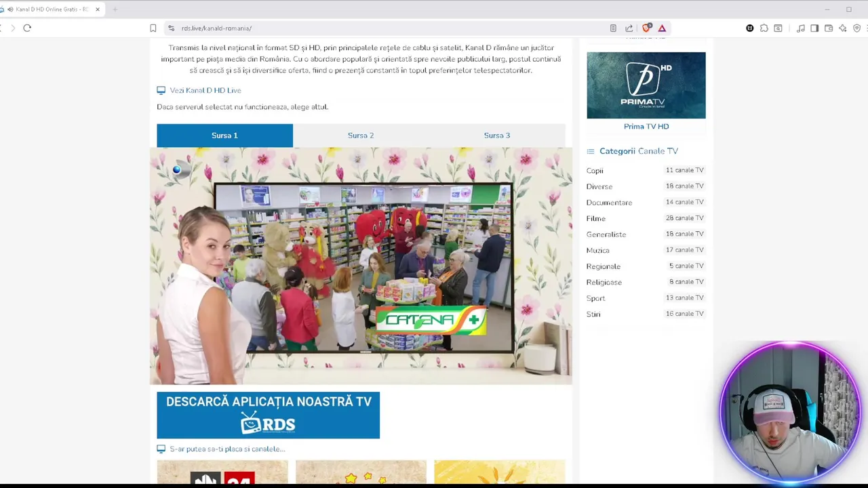
Task: Open the Filme category
Action: pos(596,218)
